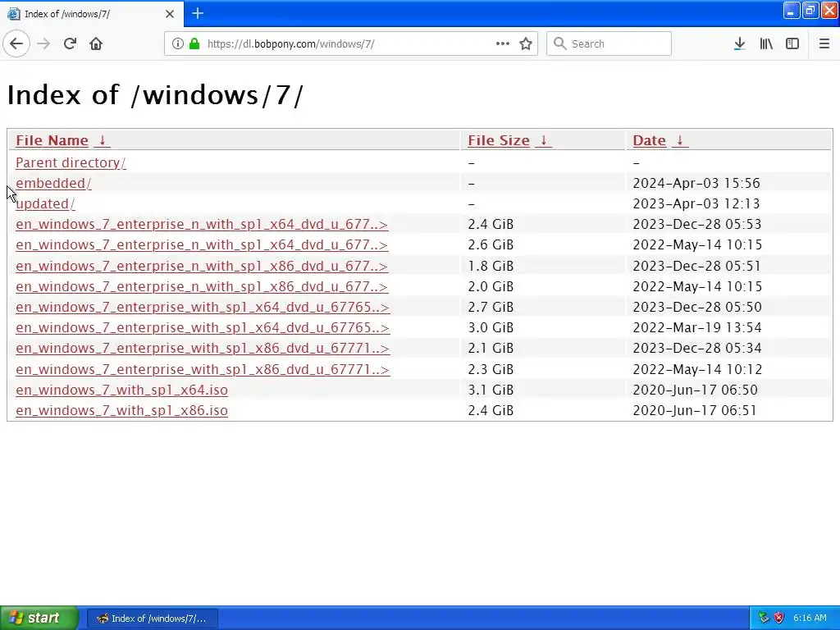Open the embedded/ folder link
840x630 pixels.
[x=53, y=183]
